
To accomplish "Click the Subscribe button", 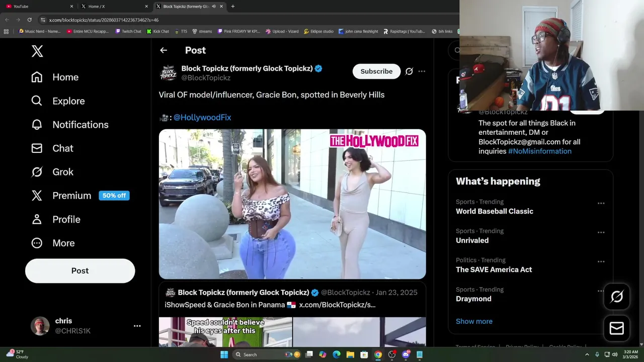I will point(376,71).
